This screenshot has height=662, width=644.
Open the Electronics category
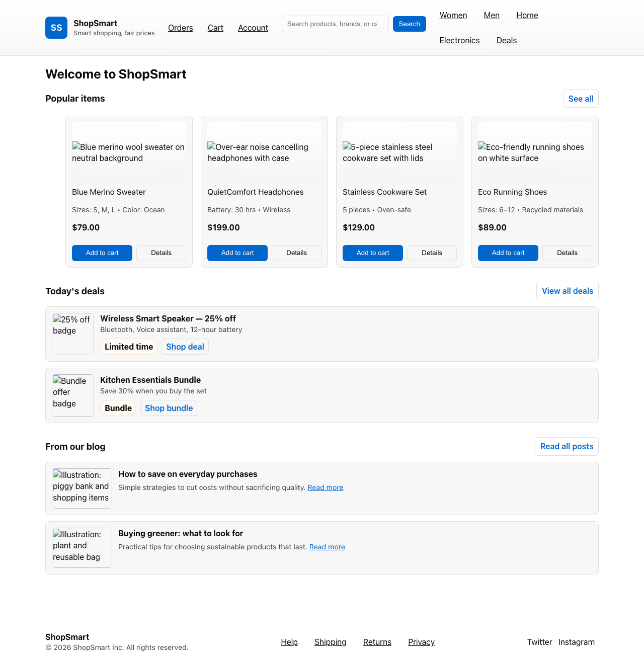pyautogui.click(x=459, y=40)
